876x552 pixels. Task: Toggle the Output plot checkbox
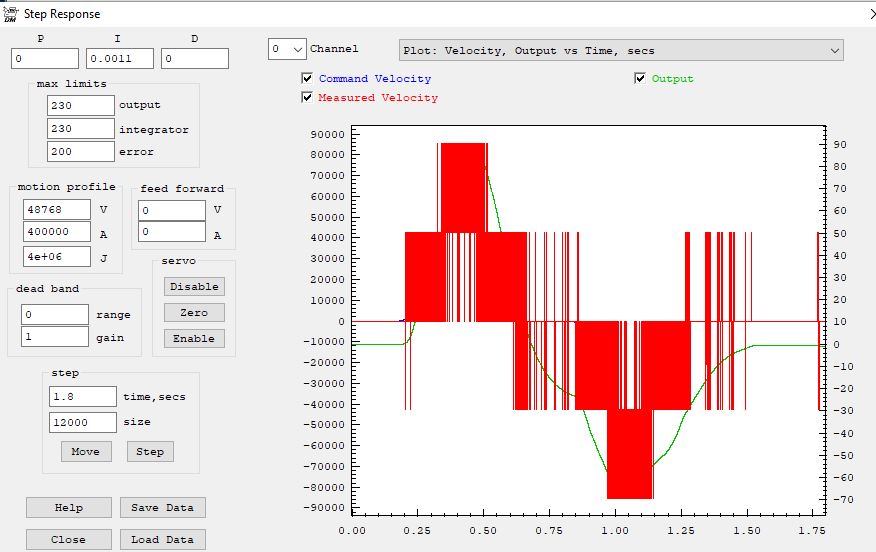[x=640, y=79]
